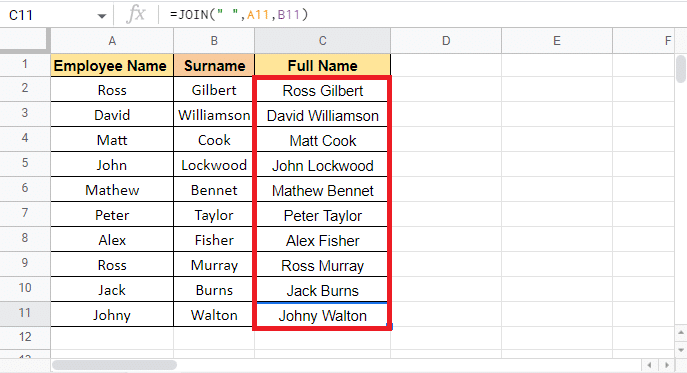Click the scroll-left arrow button
Screen dimensions: 687x373
tap(649, 365)
